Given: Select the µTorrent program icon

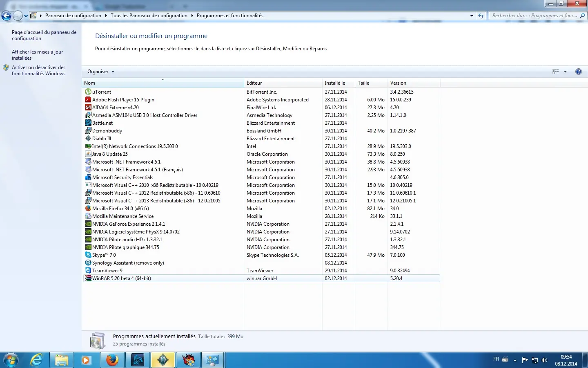Looking at the screenshot, I should 88,92.
